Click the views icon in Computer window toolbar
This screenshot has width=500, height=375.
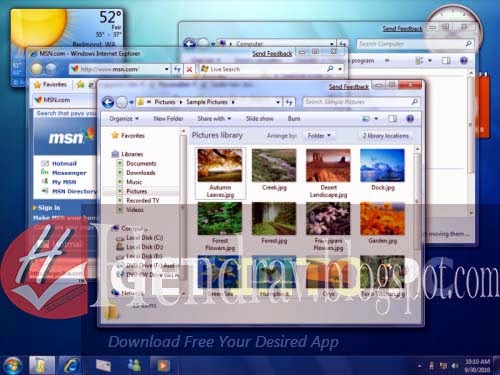coord(419,60)
